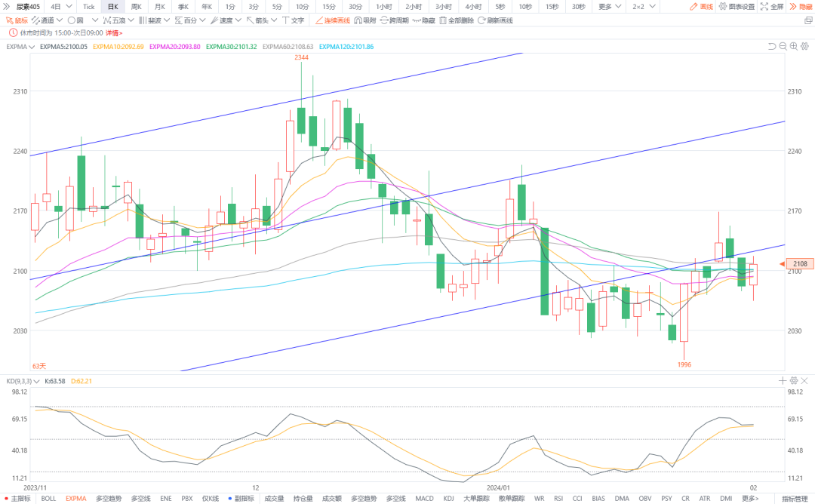Open main chart indicator gear settings

[x=804, y=46]
